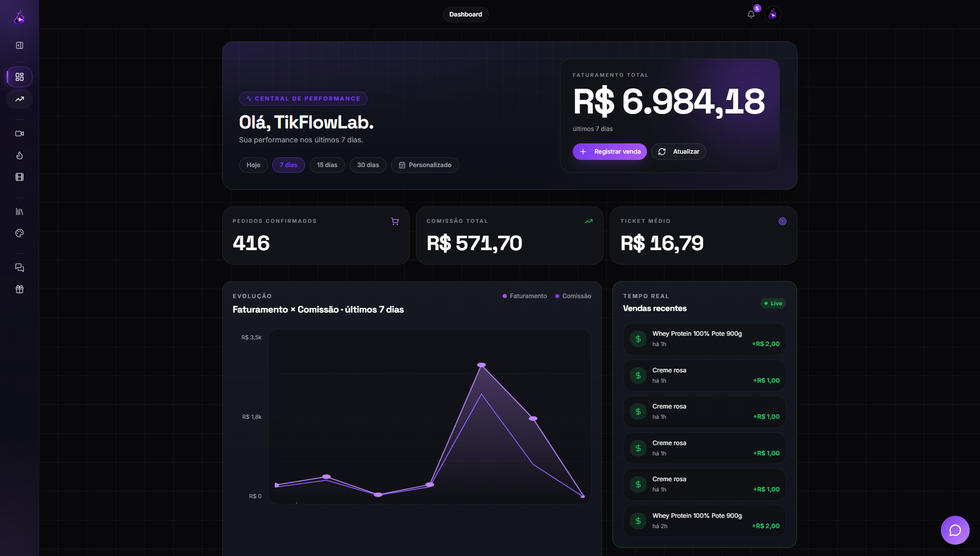This screenshot has width=980, height=556.
Task: Click the Faturamento × Comissão chart title
Action: pos(318,309)
